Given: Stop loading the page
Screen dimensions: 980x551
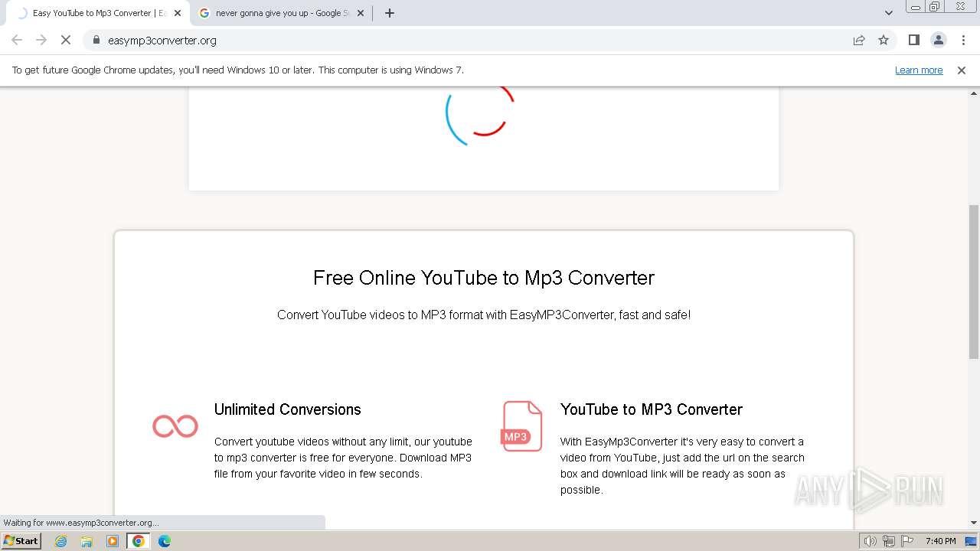Looking at the screenshot, I should 66,40.
